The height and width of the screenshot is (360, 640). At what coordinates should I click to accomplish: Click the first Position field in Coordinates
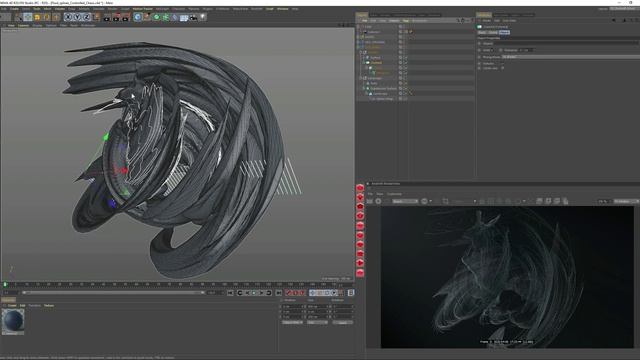(293, 306)
